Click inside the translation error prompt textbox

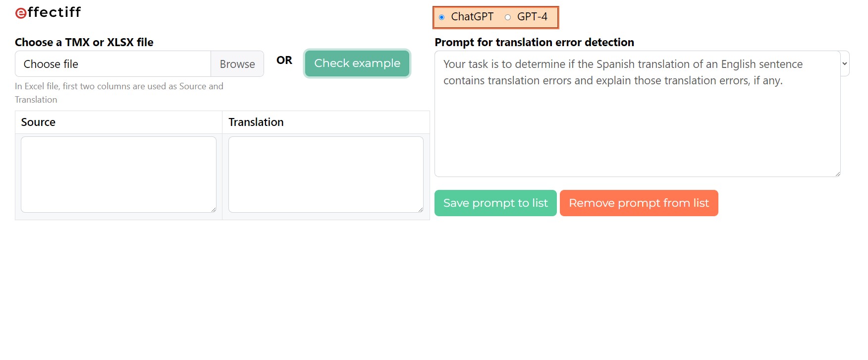pos(637,124)
